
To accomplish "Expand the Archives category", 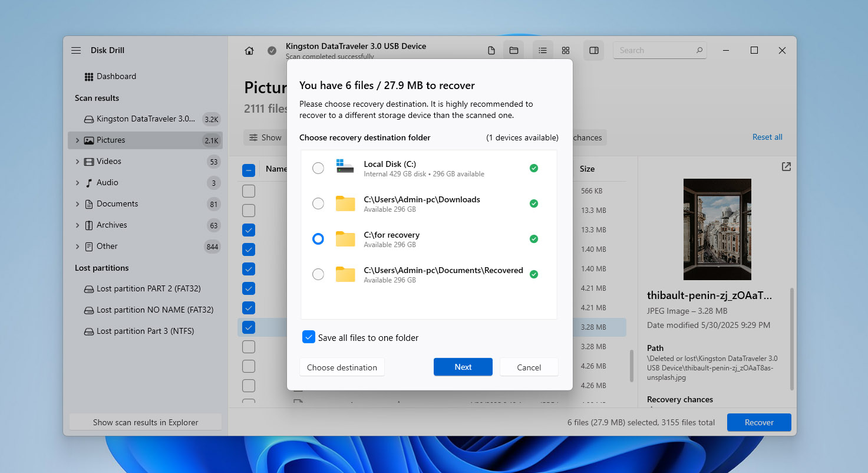I will click(x=77, y=225).
